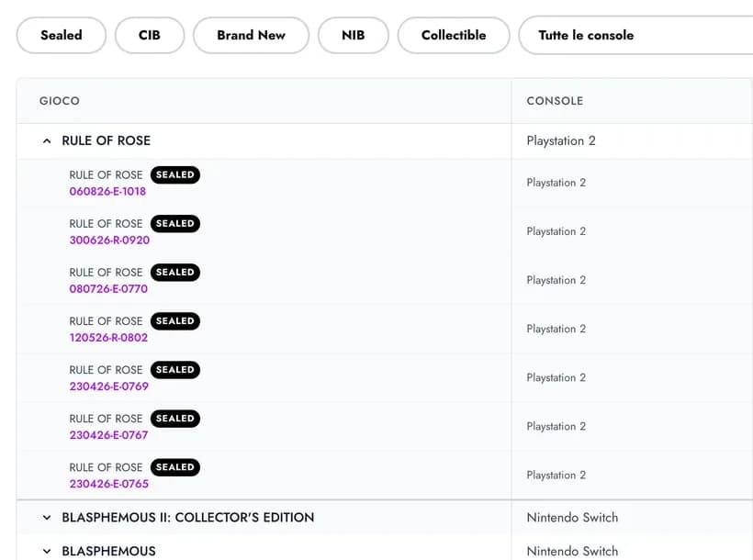The width and height of the screenshot is (753, 560).
Task: Open serial link 060826-E-1018
Action: pyautogui.click(x=107, y=192)
